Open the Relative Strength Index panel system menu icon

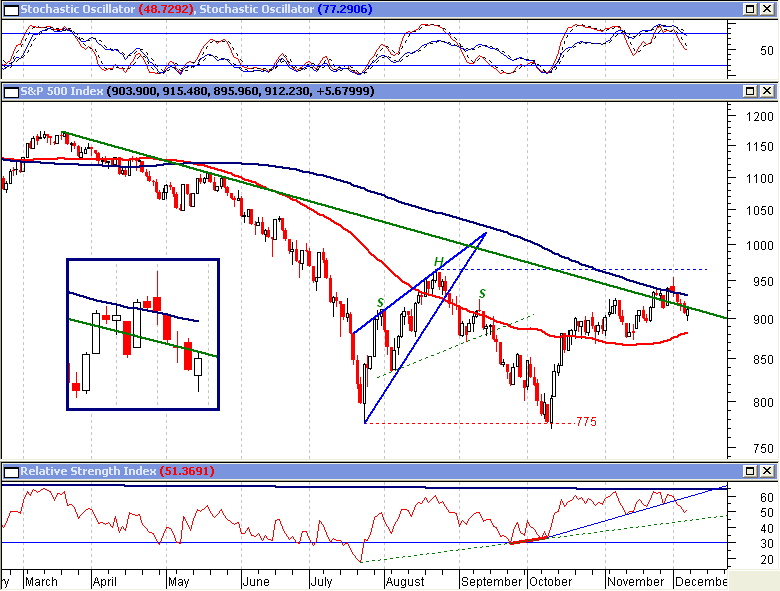[11, 472]
